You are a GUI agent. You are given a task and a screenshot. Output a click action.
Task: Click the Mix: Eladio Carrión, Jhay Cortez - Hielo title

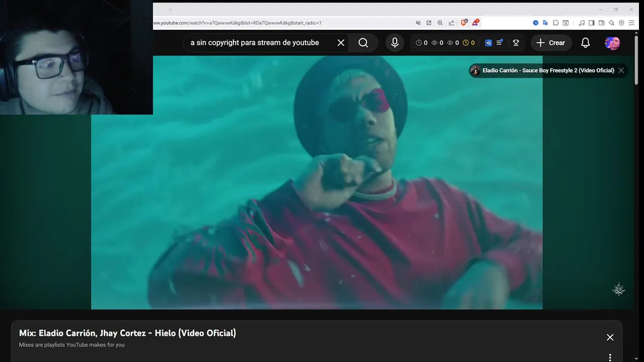pyautogui.click(x=127, y=333)
